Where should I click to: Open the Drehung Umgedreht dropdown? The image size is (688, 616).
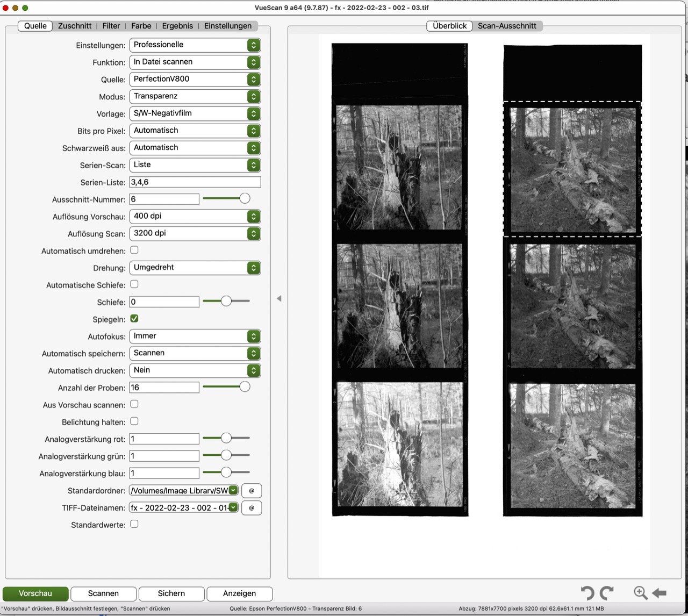click(195, 268)
